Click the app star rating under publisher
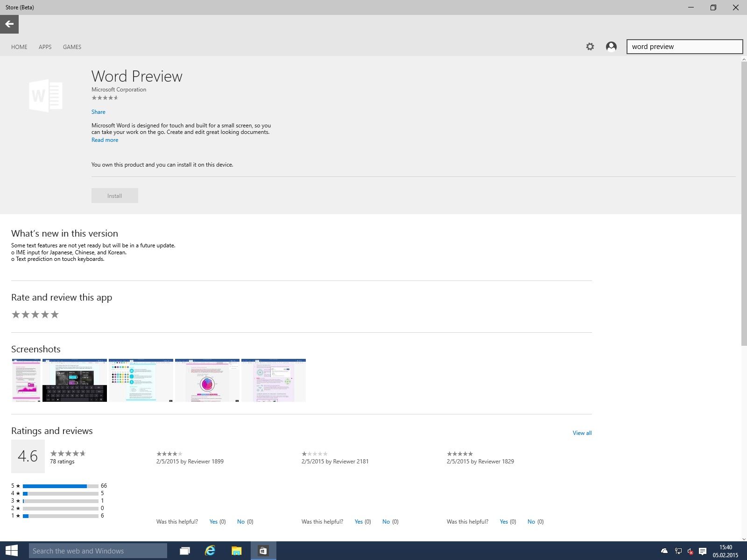Image resolution: width=747 pixels, height=560 pixels. [105, 98]
